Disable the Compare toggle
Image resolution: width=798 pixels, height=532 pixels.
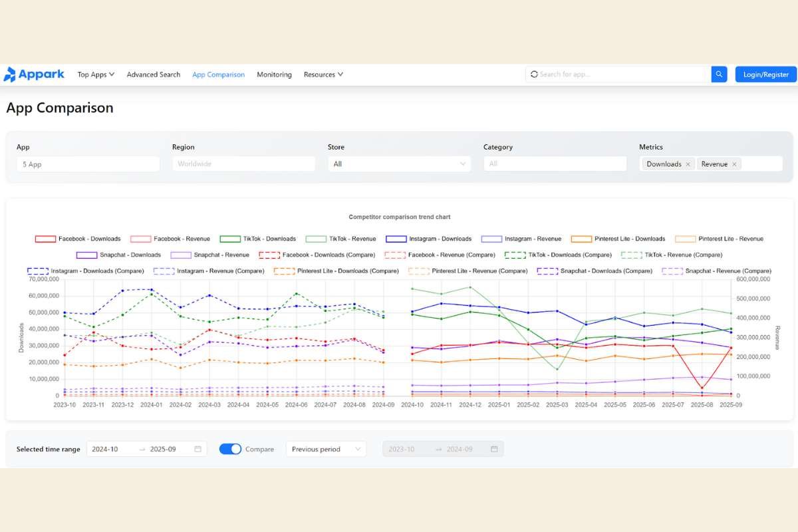tap(231, 449)
